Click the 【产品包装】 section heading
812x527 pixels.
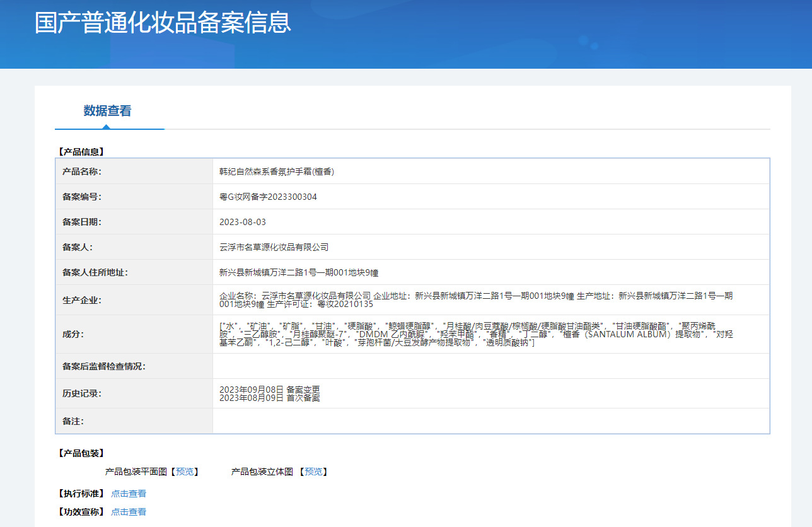tap(81, 453)
